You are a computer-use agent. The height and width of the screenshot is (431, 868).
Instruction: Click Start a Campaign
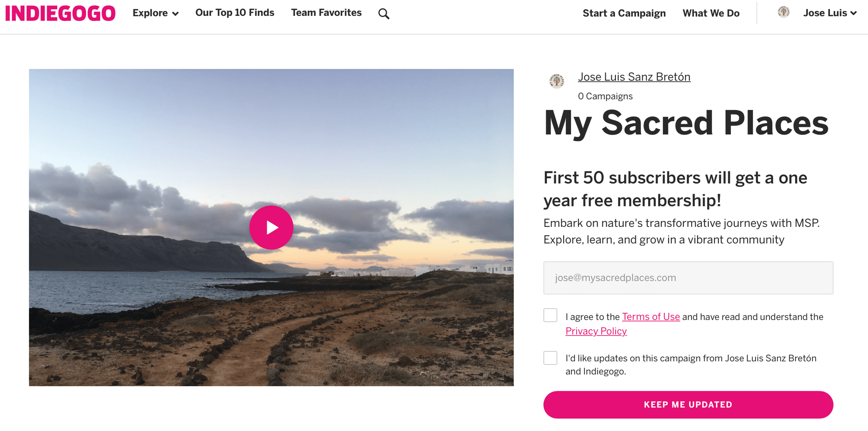coord(624,13)
